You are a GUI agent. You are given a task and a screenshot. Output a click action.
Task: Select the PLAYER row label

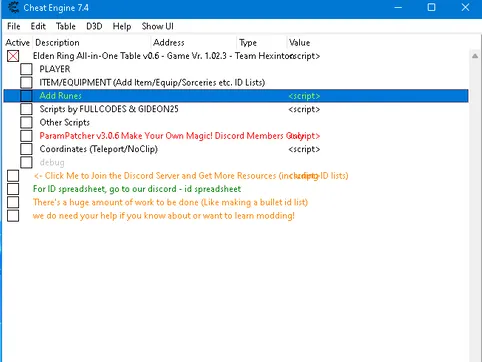click(55, 69)
